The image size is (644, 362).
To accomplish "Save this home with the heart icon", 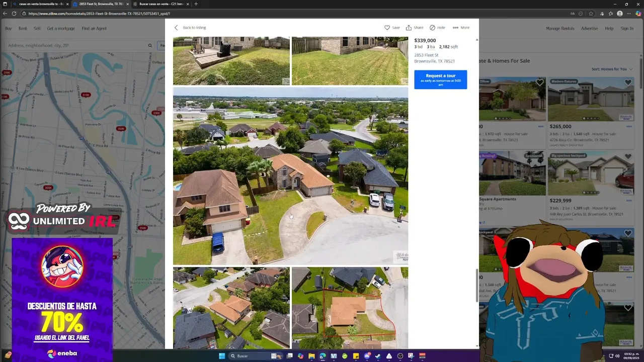I will (x=387, y=28).
